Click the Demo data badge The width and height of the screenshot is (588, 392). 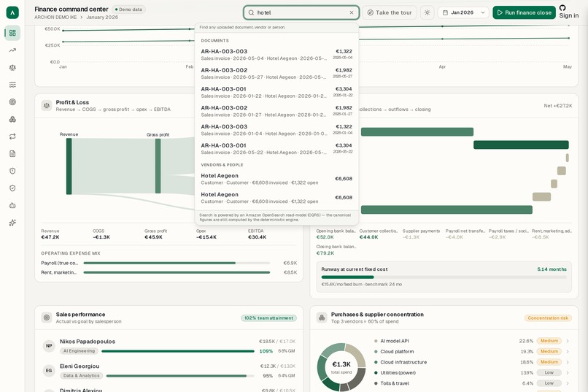[x=128, y=9]
